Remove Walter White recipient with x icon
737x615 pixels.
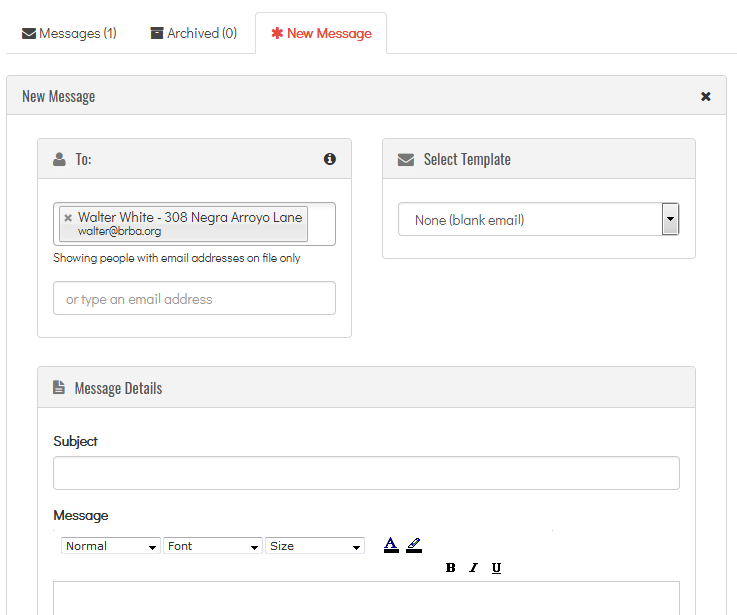pos(68,217)
